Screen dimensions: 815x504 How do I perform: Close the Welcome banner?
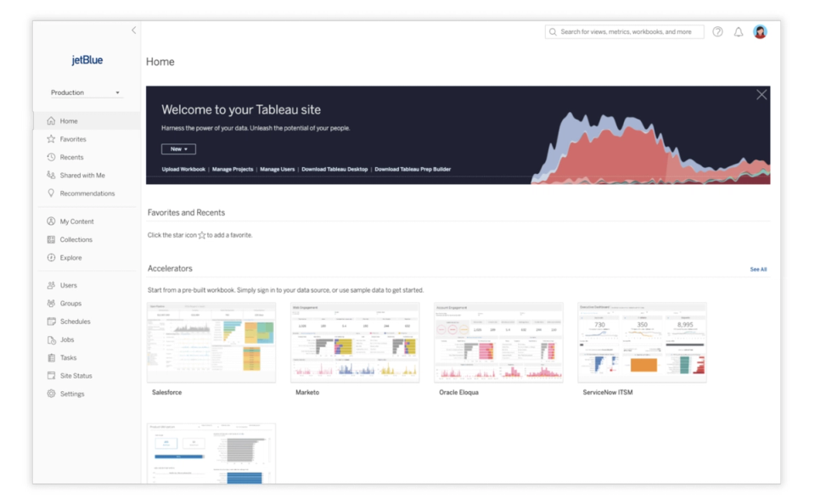pyautogui.click(x=762, y=94)
